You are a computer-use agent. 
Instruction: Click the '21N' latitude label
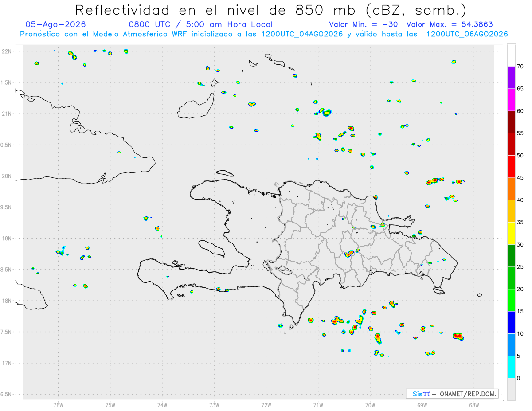tap(8, 114)
